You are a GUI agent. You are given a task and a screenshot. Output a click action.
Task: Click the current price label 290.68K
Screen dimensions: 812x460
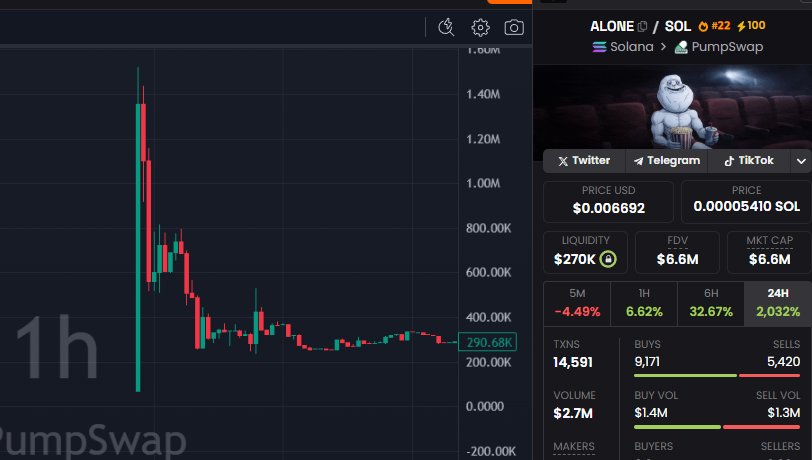click(x=487, y=343)
